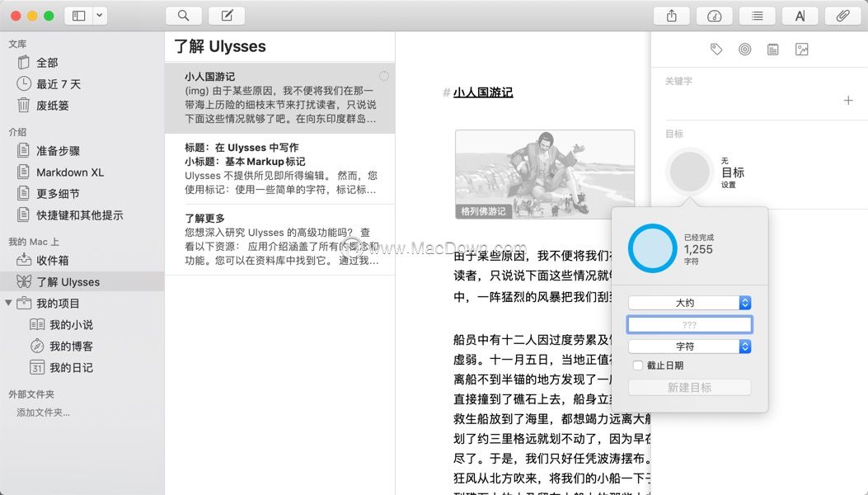Click goal circle on 小人国游记 sheet
This screenshot has height=495, width=868.
[383, 76]
